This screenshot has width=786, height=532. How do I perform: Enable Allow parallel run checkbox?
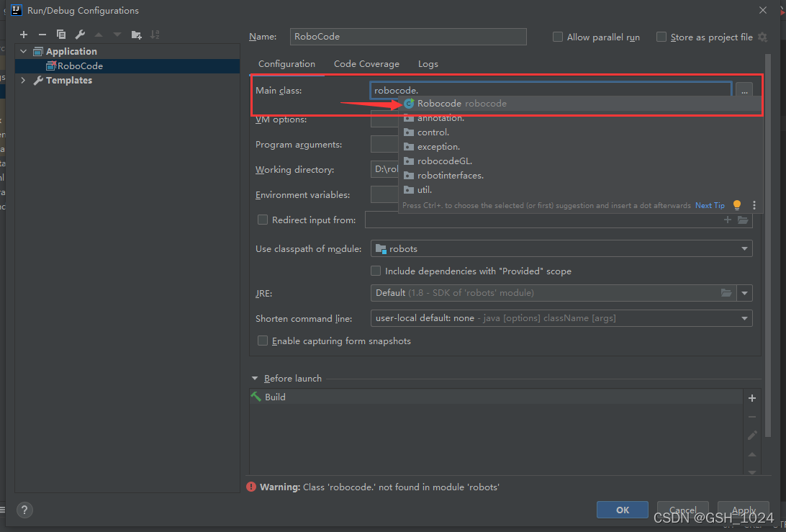pos(557,37)
